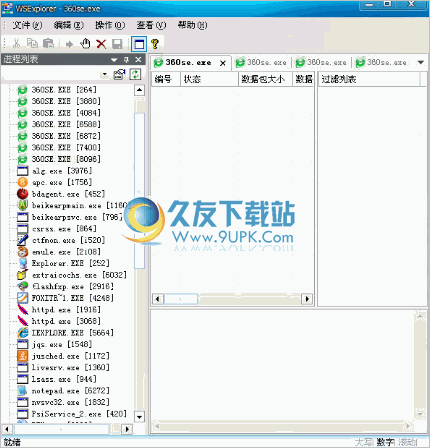The width and height of the screenshot is (430, 448).
Task: Click the 过滤列表 column header
Action: pyautogui.click(x=369, y=79)
